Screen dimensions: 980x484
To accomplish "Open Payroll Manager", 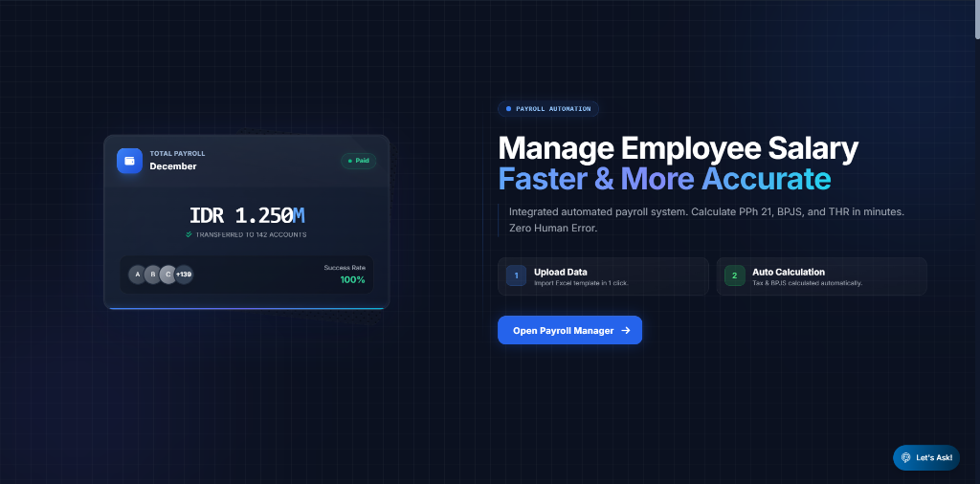I will pos(569,330).
